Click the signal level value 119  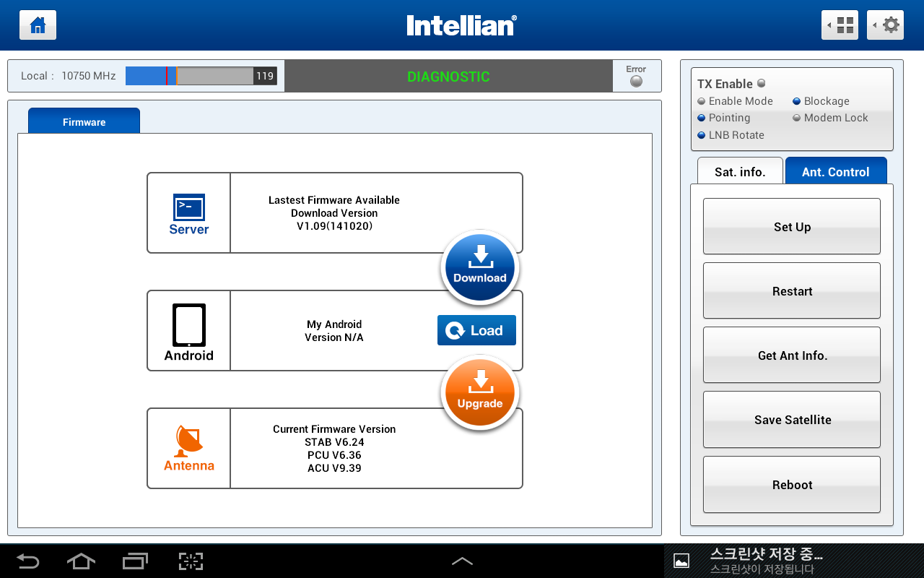265,76
